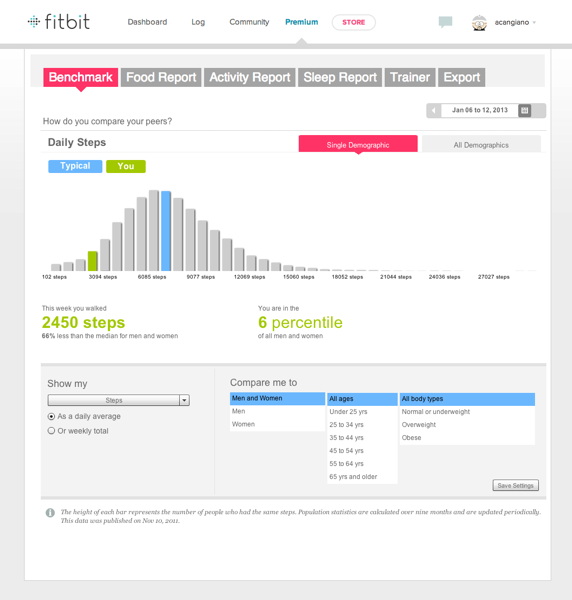This screenshot has width=572, height=600.
Task: Switch to Benchmark tab
Action: pos(81,77)
